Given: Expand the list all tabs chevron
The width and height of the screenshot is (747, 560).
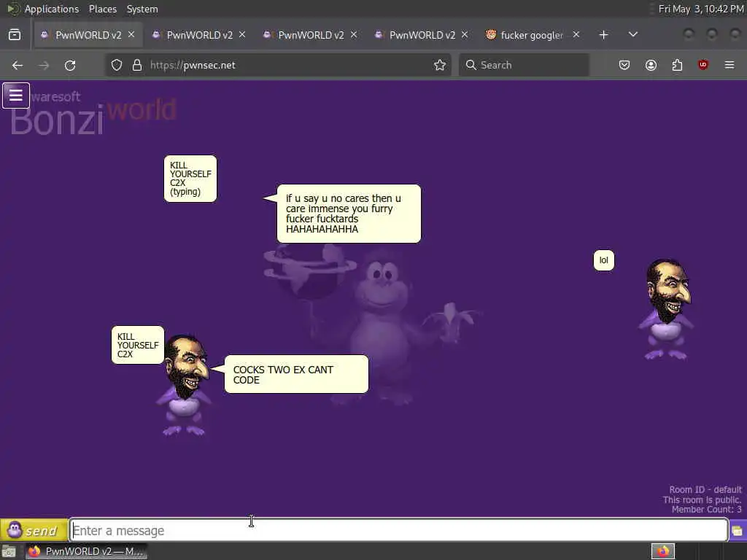Looking at the screenshot, I should (x=633, y=35).
